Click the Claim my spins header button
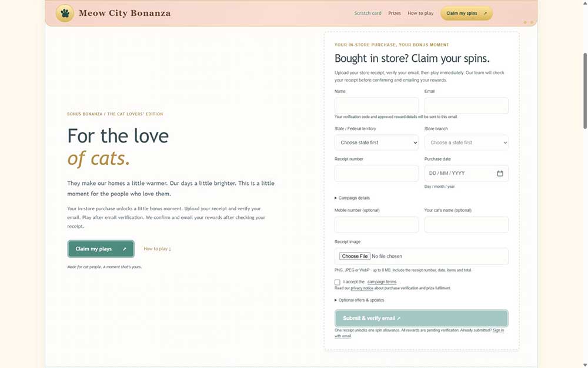 point(466,13)
